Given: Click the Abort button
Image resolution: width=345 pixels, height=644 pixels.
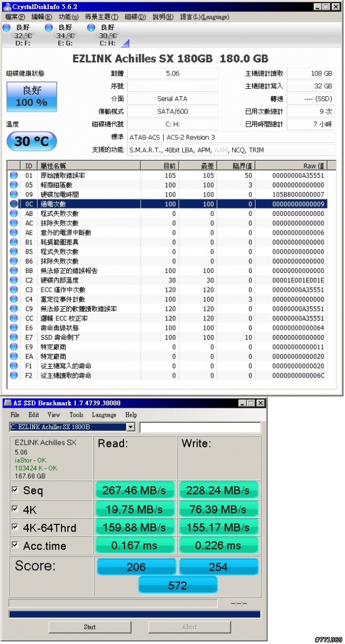Looking at the screenshot, I should (x=190, y=627).
